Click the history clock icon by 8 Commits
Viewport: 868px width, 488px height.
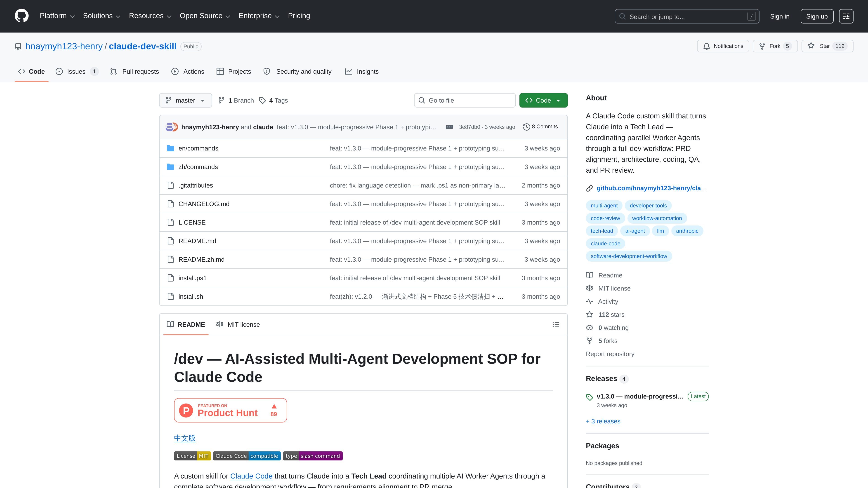tap(526, 127)
